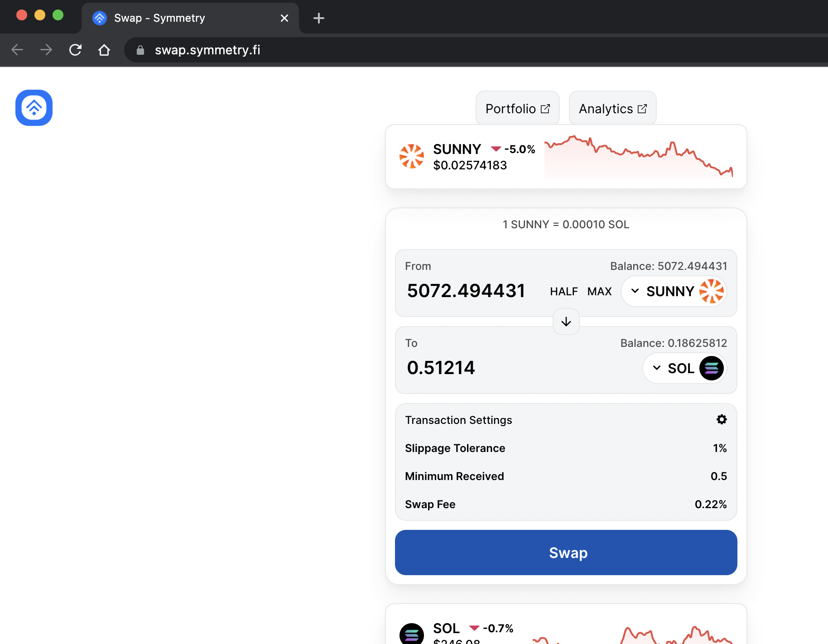The image size is (828, 644).
Task: Open a new browser tab
Action: click(x=319, y=18)
